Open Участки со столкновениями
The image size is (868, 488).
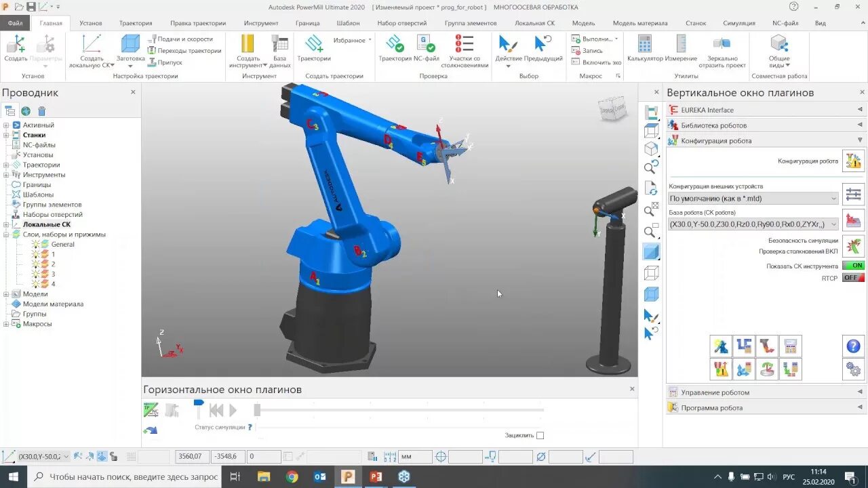[x=465, y=51]
